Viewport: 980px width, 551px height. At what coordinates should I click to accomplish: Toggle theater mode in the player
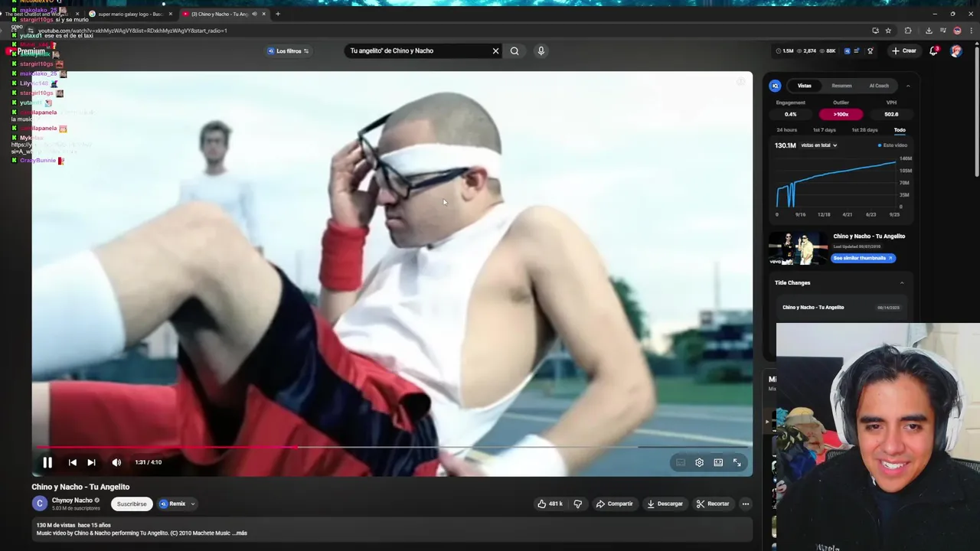click(x=718, y=462)
